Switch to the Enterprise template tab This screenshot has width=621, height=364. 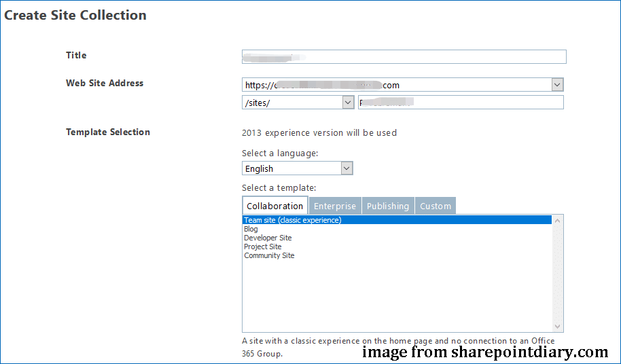pyautogui.click(x=335, y=206)
